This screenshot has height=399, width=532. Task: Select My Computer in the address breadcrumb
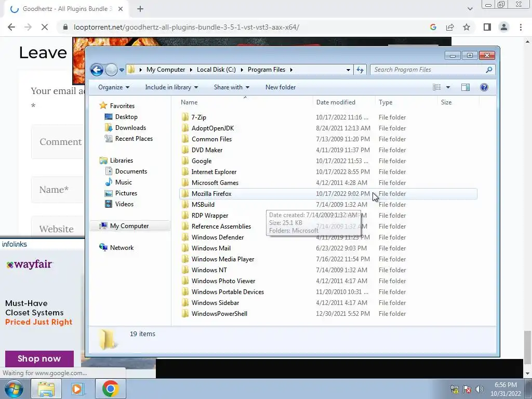point(166,70)
